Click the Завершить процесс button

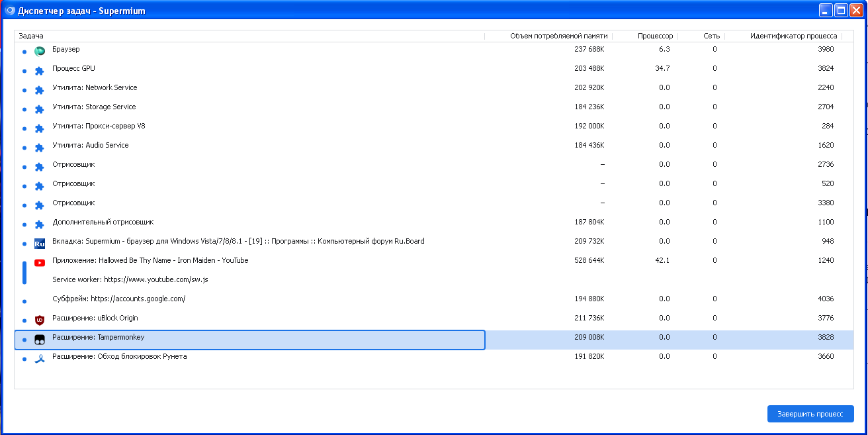tap(810, 414)
